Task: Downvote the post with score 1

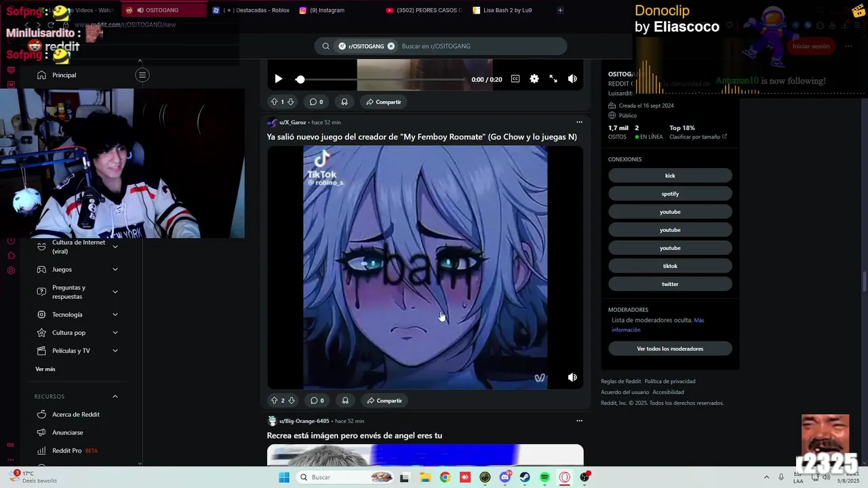Action: 290,102
